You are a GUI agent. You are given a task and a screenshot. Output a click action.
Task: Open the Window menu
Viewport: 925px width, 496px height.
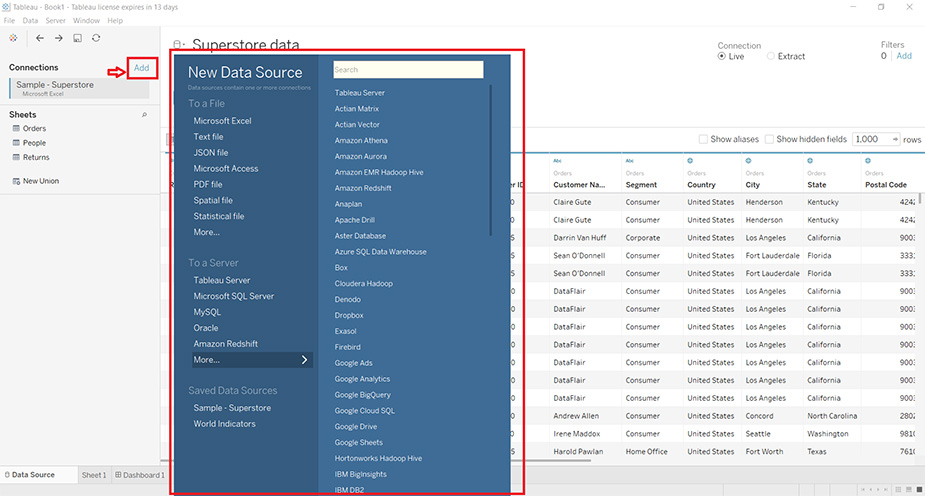(86, 21)
